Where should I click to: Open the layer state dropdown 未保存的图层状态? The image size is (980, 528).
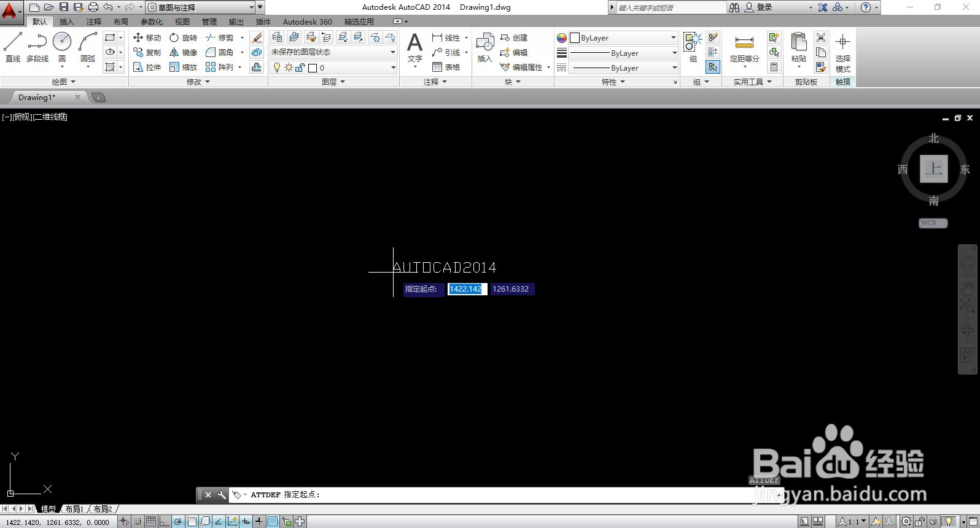point(333,52)
